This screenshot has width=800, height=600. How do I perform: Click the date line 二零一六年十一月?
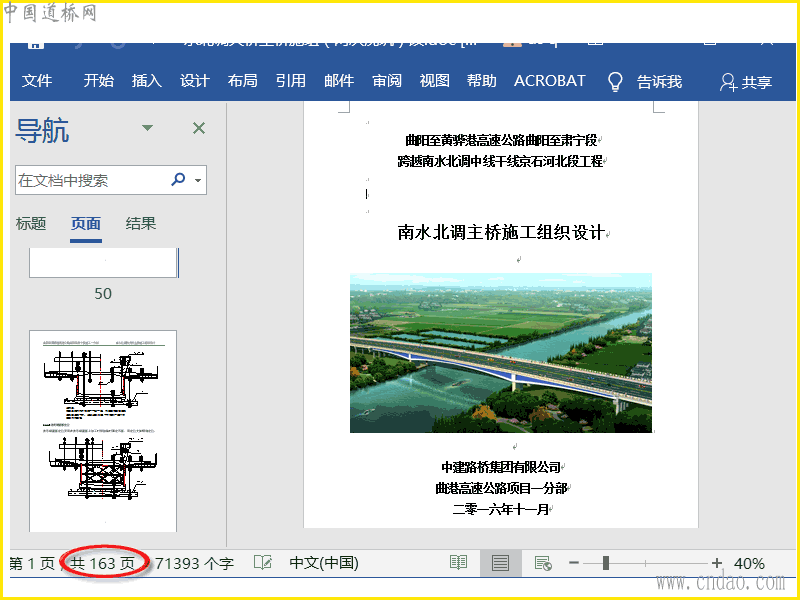[501, 509]
